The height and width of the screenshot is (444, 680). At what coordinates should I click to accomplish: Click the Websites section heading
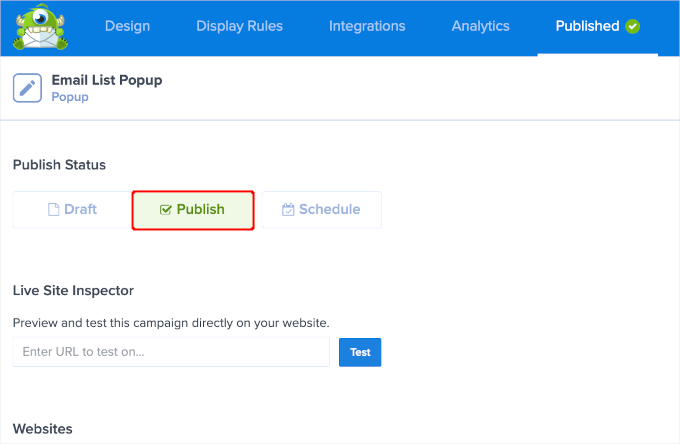[x=43, y=429]
